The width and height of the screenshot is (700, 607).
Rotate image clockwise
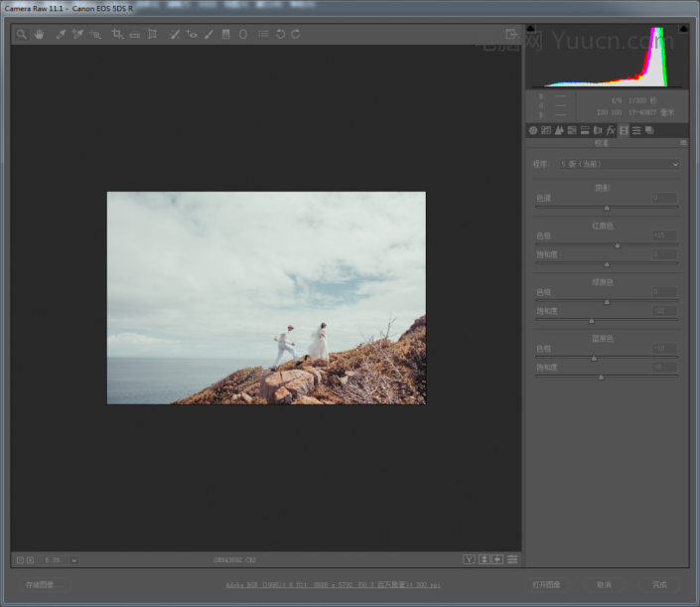(x=295, y=34)
